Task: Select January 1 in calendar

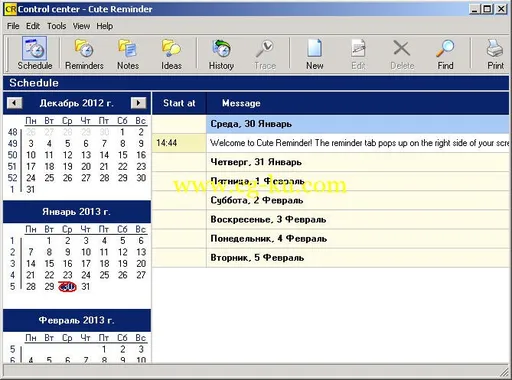Action: [x=49, y=240]
